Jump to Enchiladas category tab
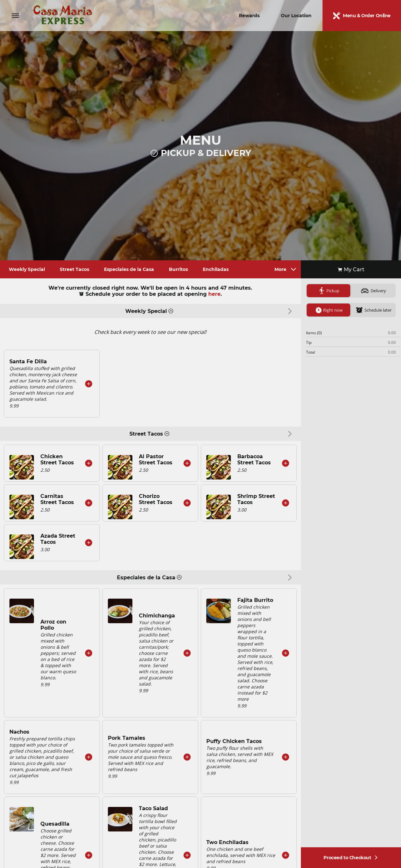The image size is (401, 868). click(x=216, y=270)
